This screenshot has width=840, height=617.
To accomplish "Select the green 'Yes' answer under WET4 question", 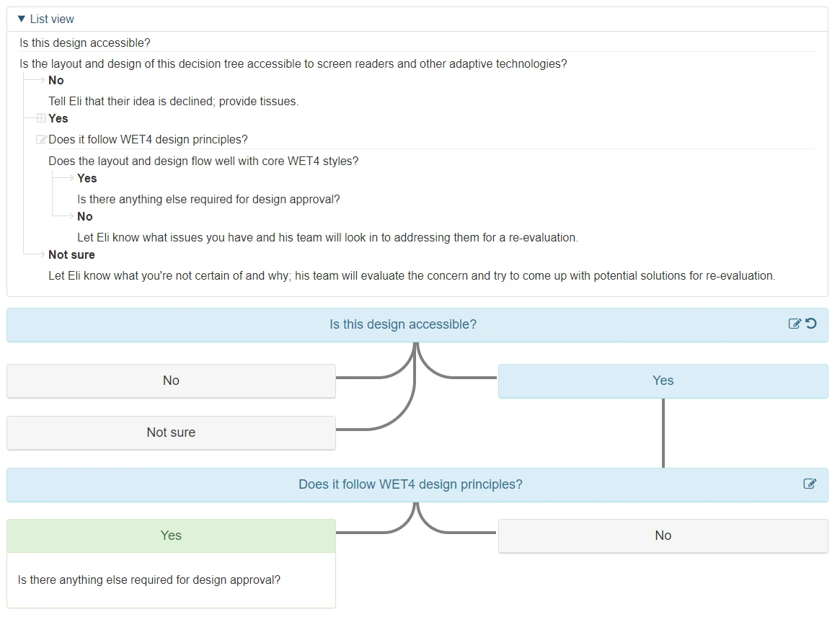I will coord(171,536).
